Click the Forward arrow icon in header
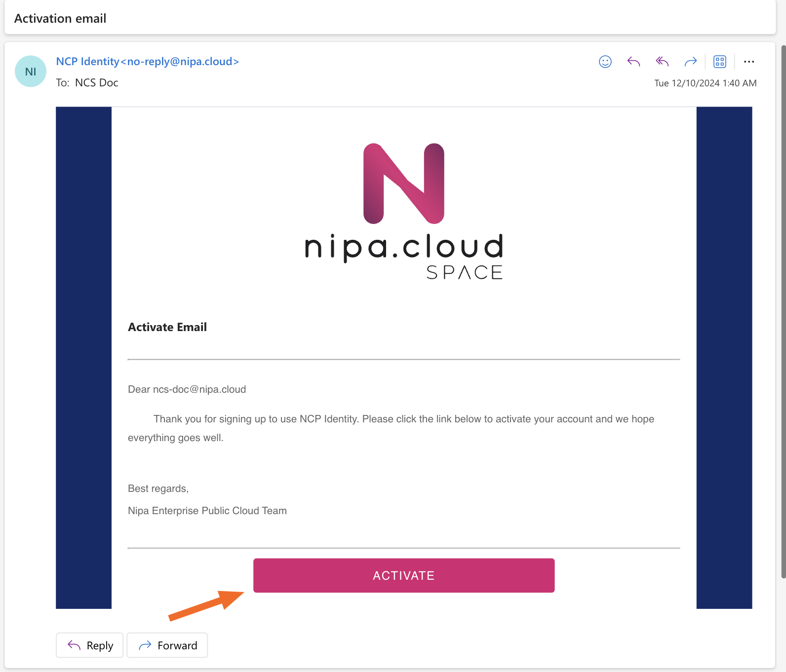Viewport: 786px width, 672px height. 690,62
